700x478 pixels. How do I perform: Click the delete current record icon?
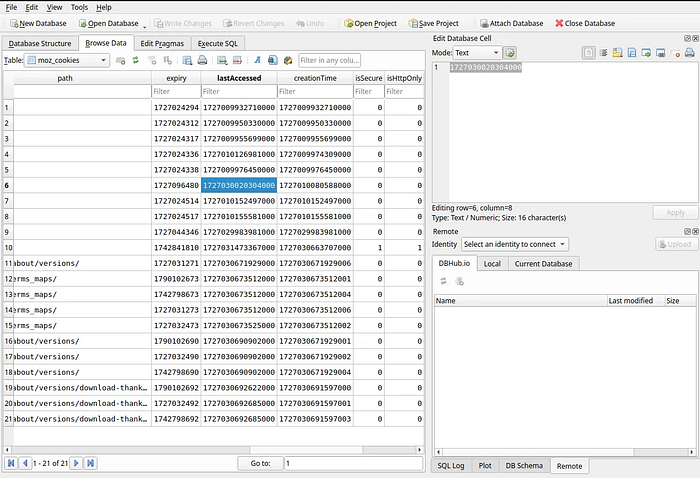click(238, 60)
